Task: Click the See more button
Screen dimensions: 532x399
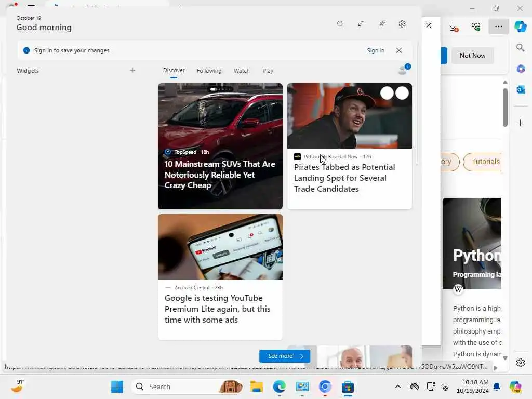Action: click(x=285, y=356)
